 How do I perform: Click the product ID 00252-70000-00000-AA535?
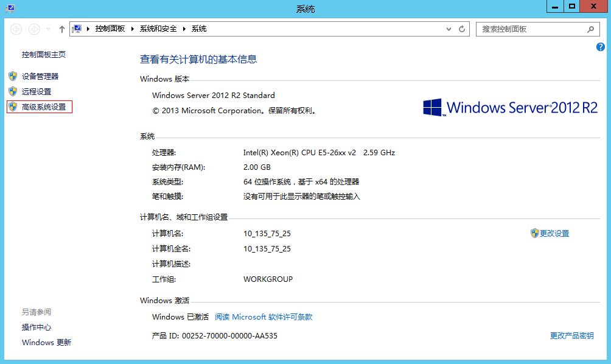pos(230,336)
